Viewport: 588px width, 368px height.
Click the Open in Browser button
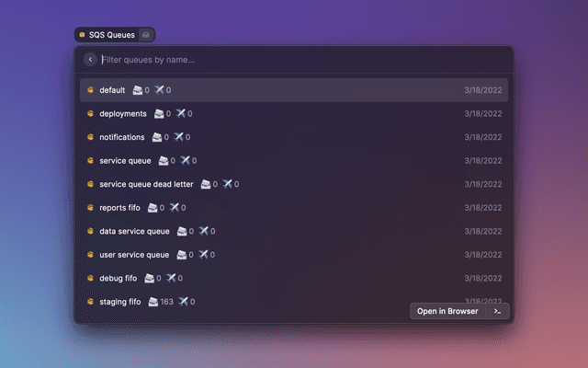(x=447, y=311)
